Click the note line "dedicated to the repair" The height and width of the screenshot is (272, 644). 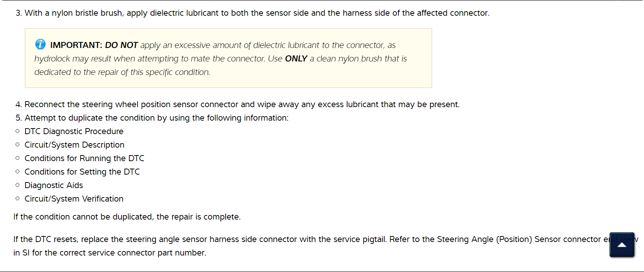[x=122, y=72]
